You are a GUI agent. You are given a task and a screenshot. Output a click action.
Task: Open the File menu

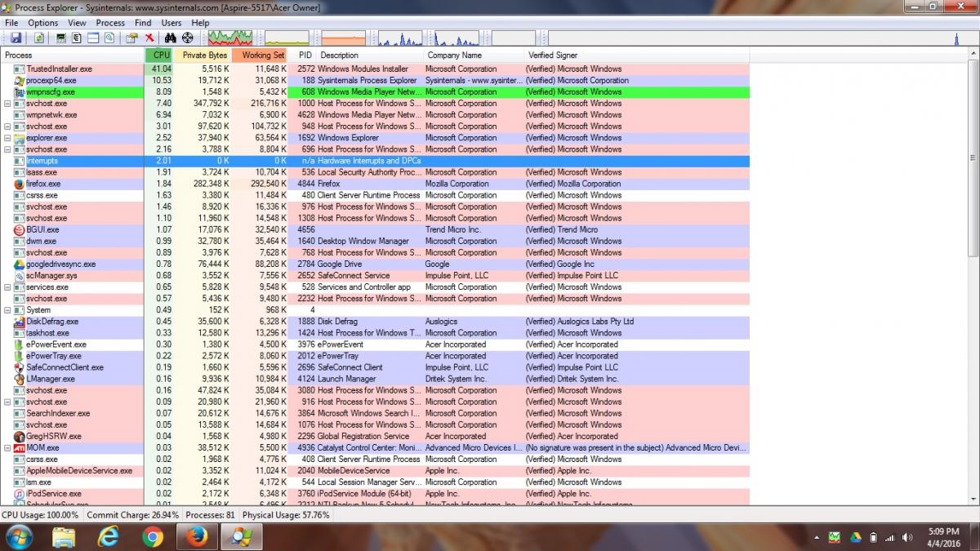11,23
